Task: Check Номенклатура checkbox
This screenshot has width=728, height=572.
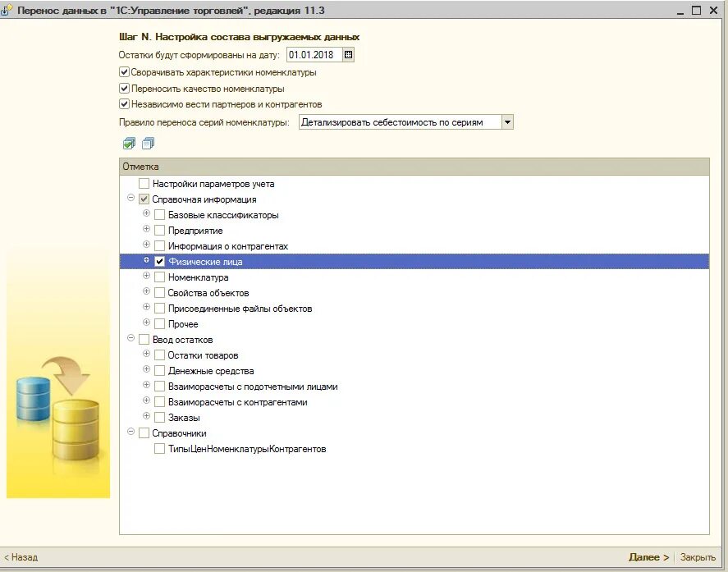Action: tap(160, 277)
